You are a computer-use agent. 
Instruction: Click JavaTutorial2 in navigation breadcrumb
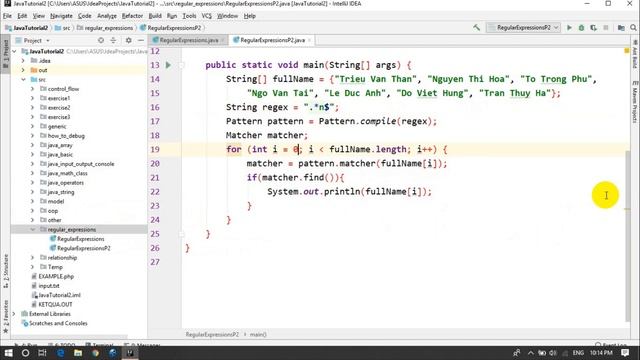(30, 28)
